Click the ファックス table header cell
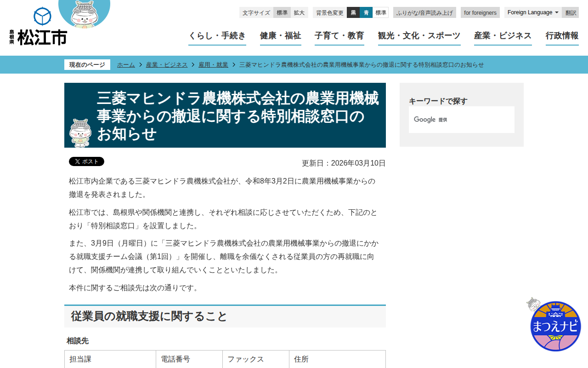The image size is (588, 368). 256,359
